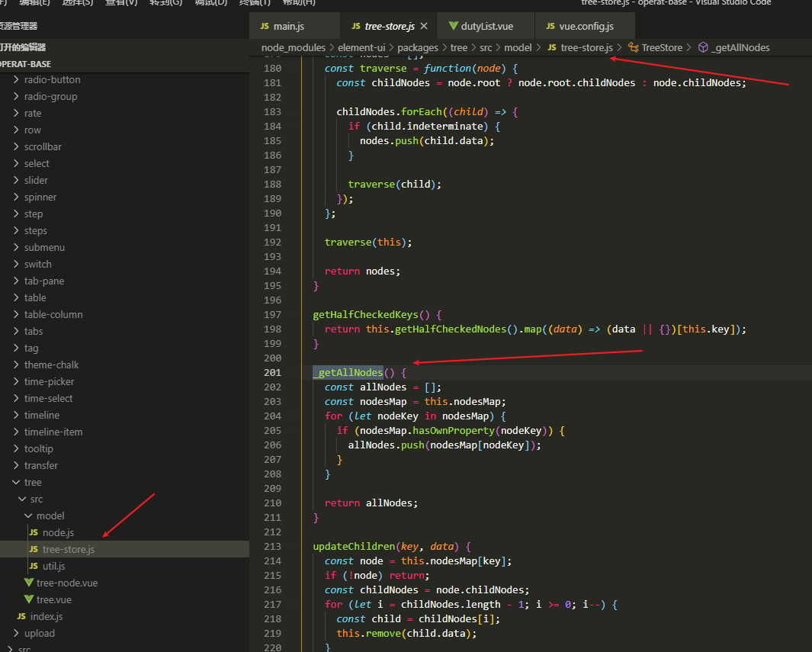Collapse the tree folder in explorer

pyautogui.click(x=16, y=482)
